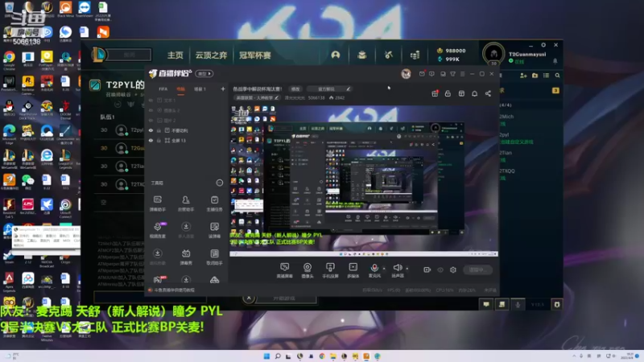Click the mode toggle pill beside 直播伴侣 logo
644x362 pixels.
pos(204,73)
